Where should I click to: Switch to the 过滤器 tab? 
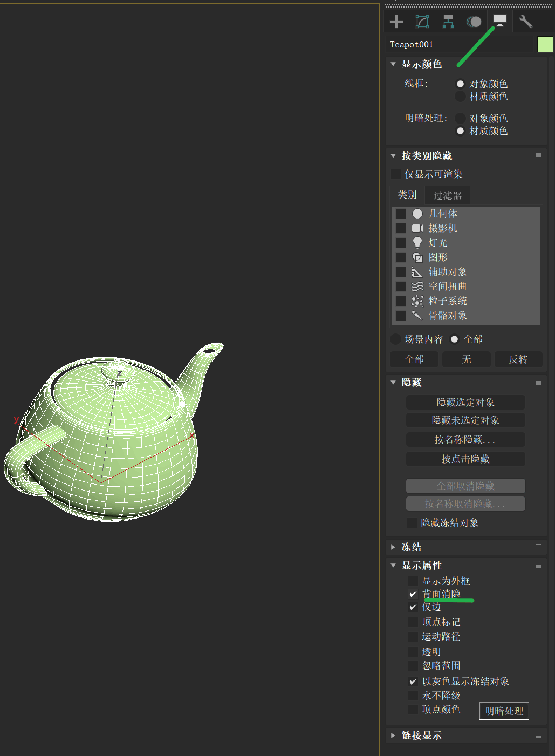[448, 195]
